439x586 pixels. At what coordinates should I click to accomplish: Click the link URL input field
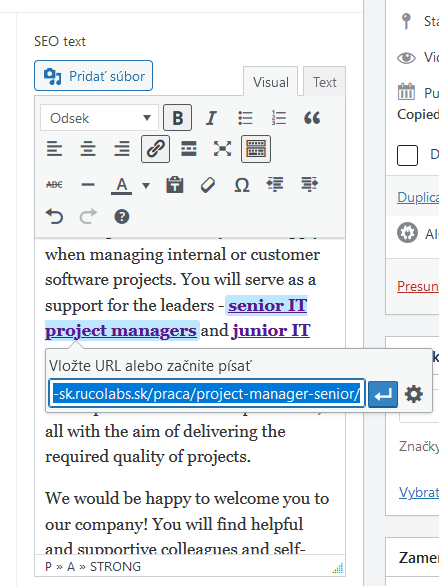[207, 394]
